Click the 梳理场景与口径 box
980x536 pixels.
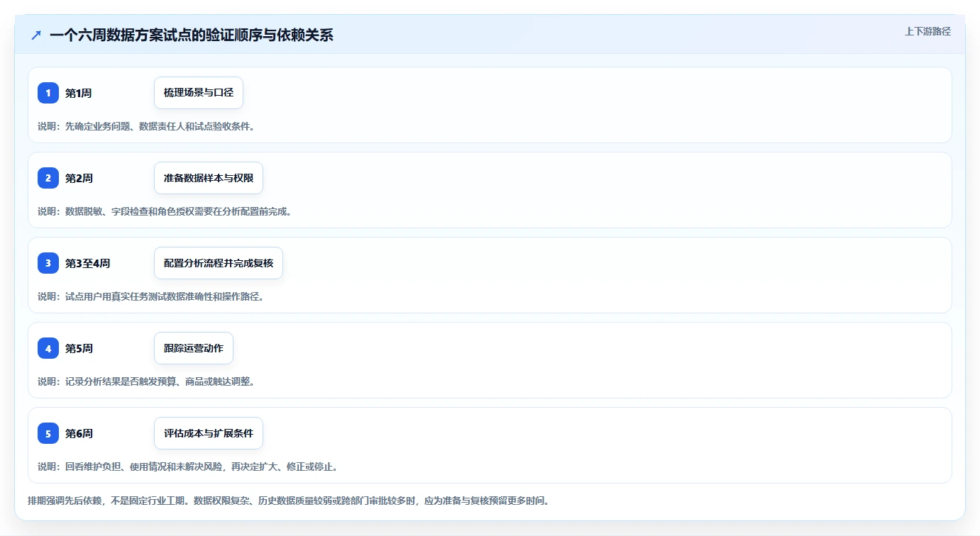[x=199, y=93]
